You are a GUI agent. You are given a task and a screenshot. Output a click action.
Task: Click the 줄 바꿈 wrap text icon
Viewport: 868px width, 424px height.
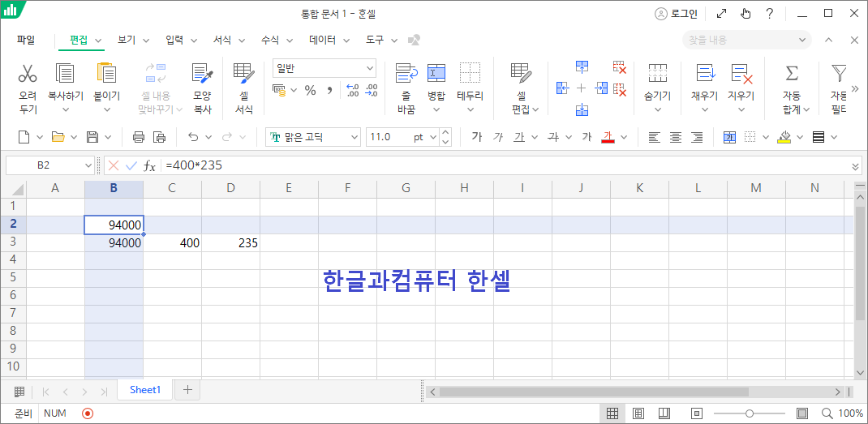[406, 73]
